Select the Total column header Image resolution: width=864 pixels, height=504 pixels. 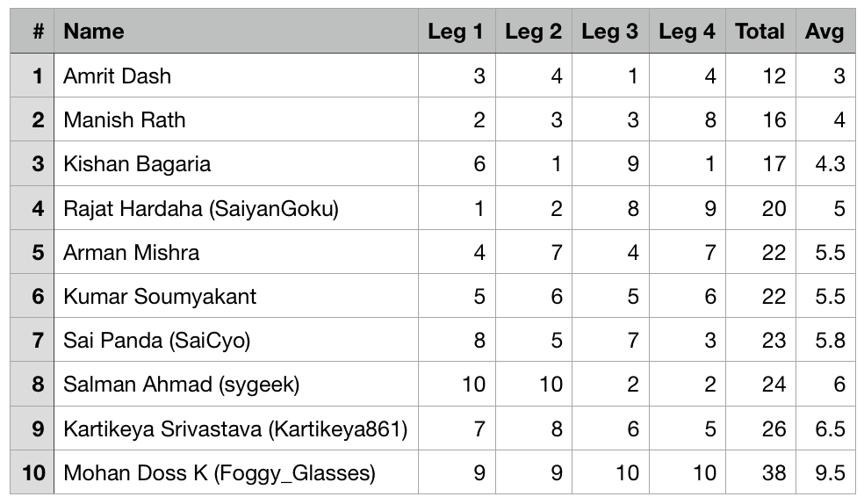(x=760, y=32)
